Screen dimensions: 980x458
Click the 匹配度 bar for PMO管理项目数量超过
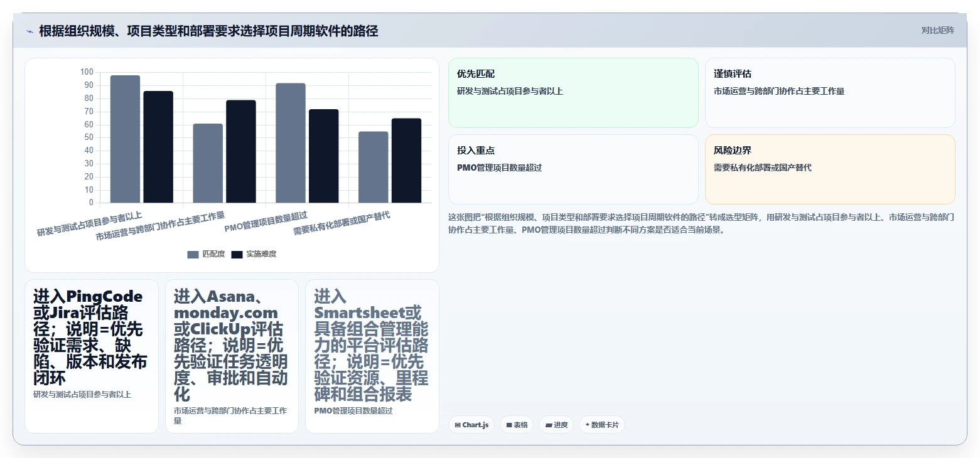[x=291, y=143]
